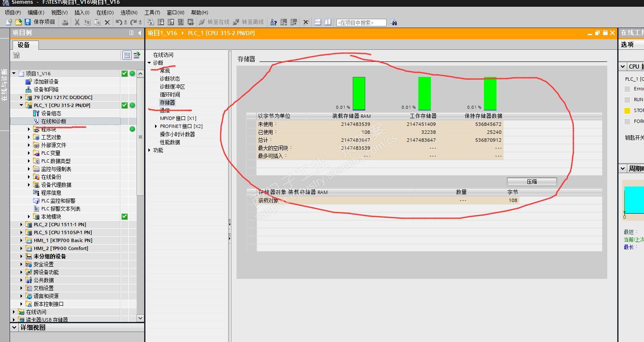Split editor space horizontally
Image resolution: width=644 pixels, height=342 pixels.
coord(318,22)
